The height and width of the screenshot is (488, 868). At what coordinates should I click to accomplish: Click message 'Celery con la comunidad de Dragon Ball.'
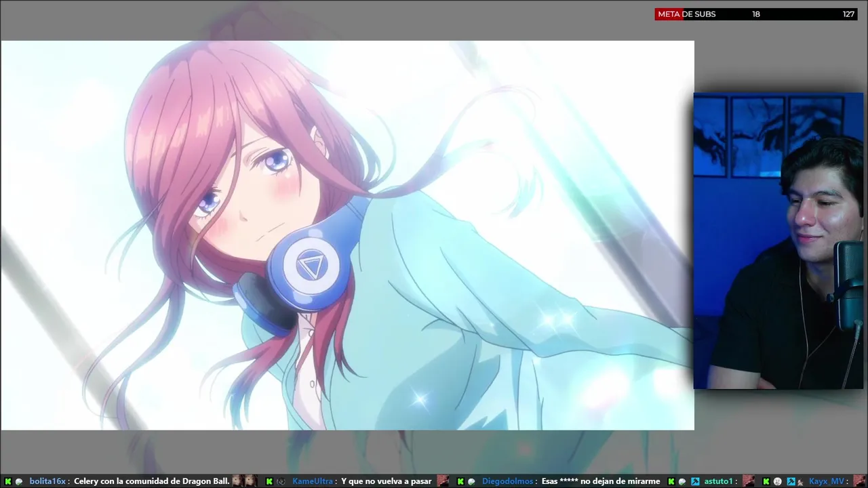tap(152, 481)
